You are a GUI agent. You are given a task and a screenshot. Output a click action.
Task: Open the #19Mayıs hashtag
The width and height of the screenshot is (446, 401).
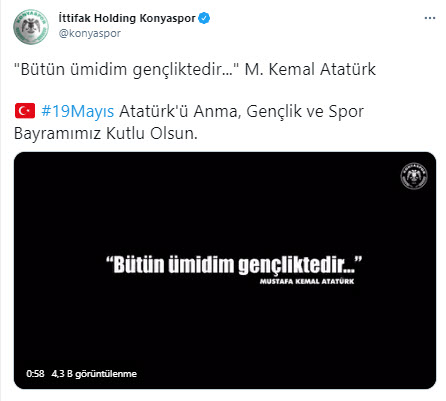77,111
